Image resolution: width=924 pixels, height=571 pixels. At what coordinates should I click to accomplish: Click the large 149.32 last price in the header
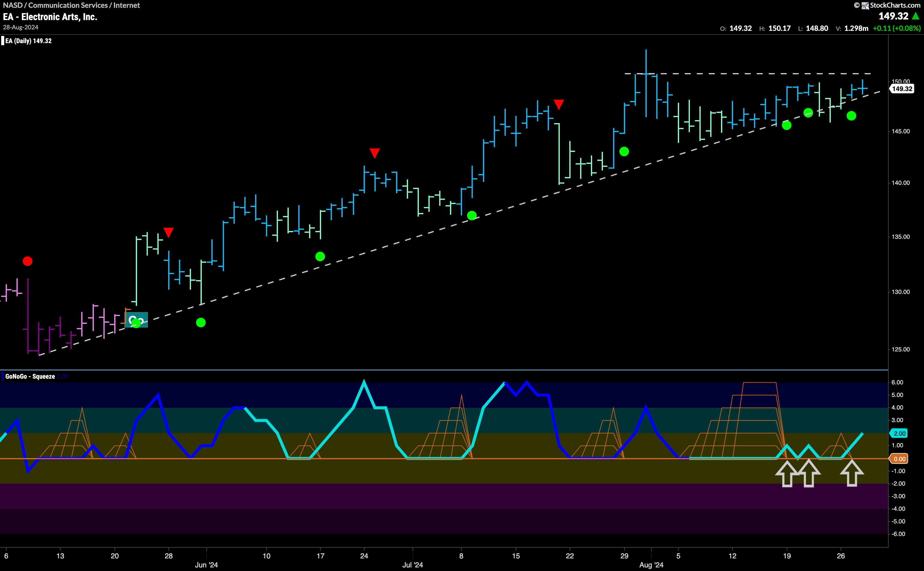coord(893,16)
